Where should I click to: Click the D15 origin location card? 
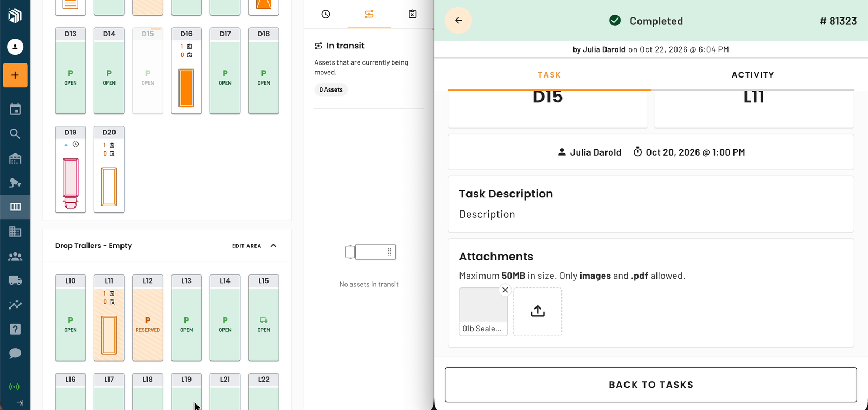point(548,108)
